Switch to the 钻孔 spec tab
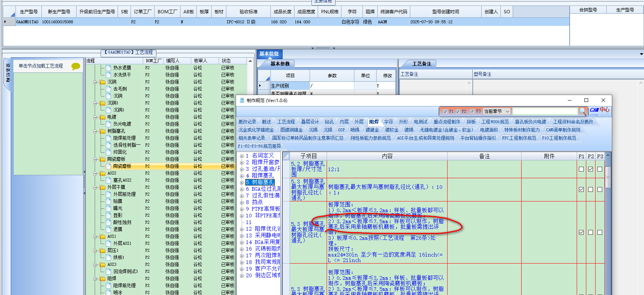Image resolution: width=644 pixels, height=295 pixels. click(x=329, y=122)
